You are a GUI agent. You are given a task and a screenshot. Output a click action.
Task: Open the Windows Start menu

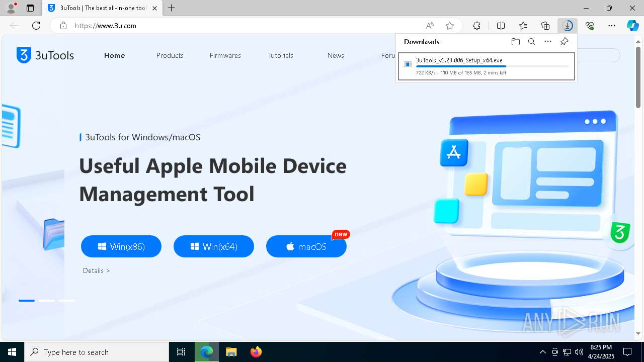coord(12,352)
